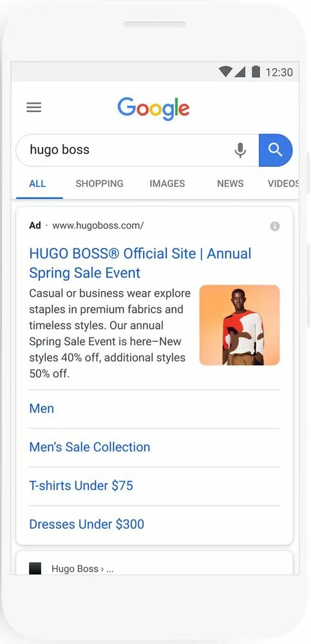Tap the cellular signal icon
Screen dimensions: 311x644
click(x=240, y=72)
